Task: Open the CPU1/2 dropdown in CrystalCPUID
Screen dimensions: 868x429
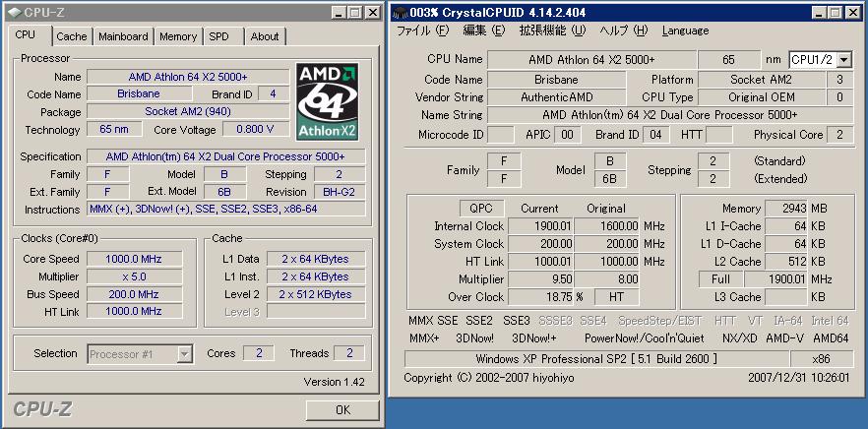Action: click(844, 59)
